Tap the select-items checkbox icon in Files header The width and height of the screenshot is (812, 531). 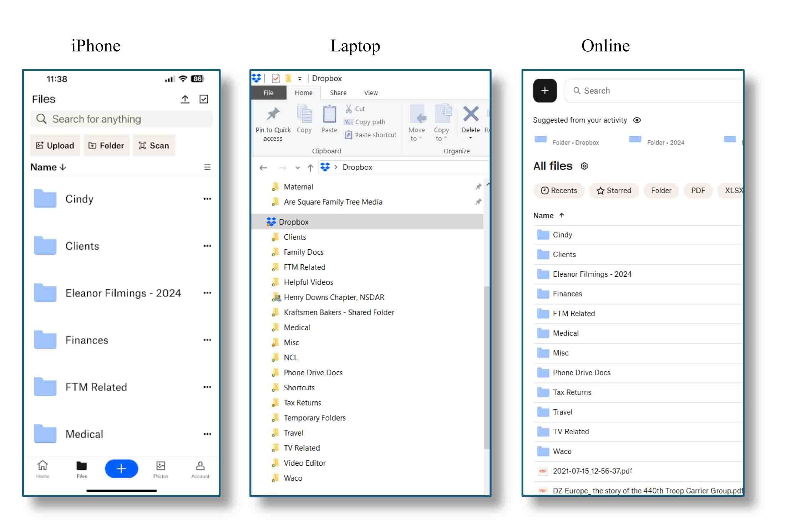tap(204, 99)
